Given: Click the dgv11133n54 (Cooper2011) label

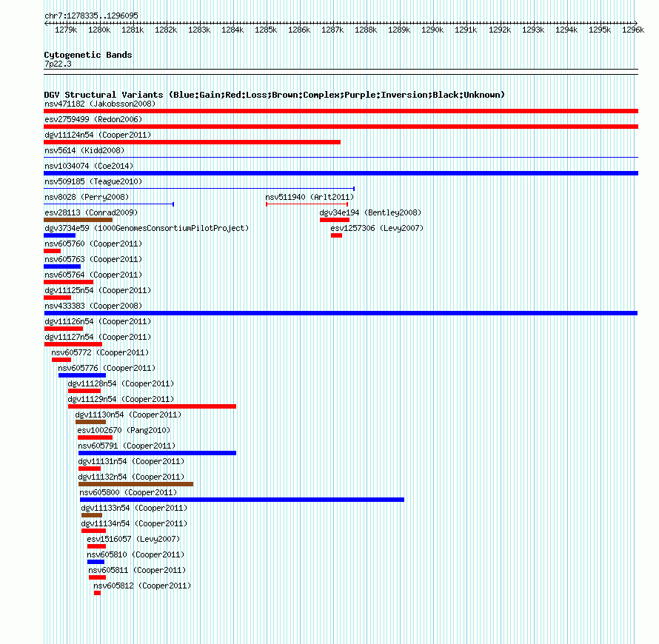Looking at the screenshot, I should tap(134, 508).
